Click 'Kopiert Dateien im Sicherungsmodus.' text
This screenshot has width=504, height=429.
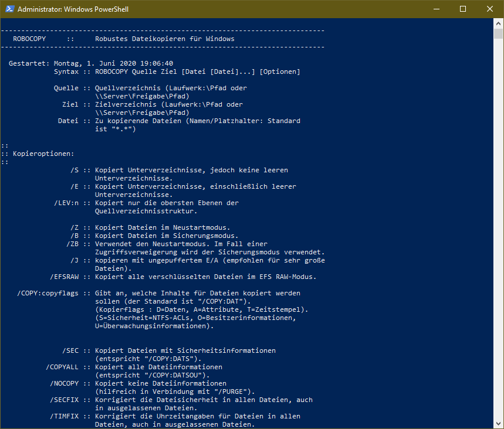point(167,236)
